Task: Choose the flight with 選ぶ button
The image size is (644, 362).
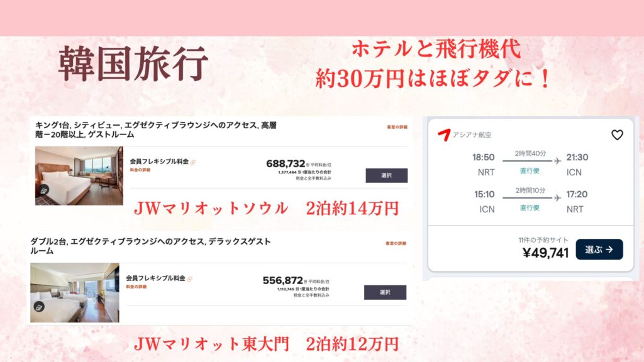Action: point(599,249)
